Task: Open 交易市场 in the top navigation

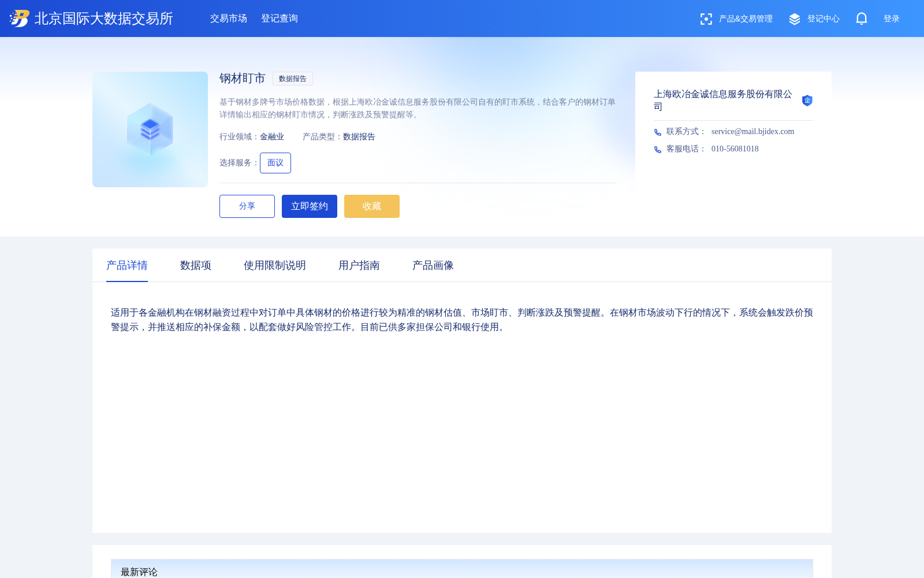Action: pyautogui.click(x=229, y=18)
